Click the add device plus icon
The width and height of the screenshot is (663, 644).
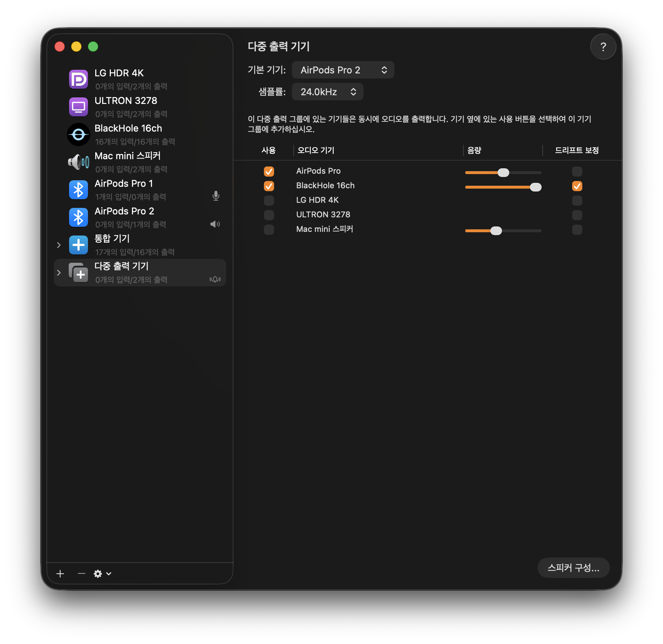(60, 573)
